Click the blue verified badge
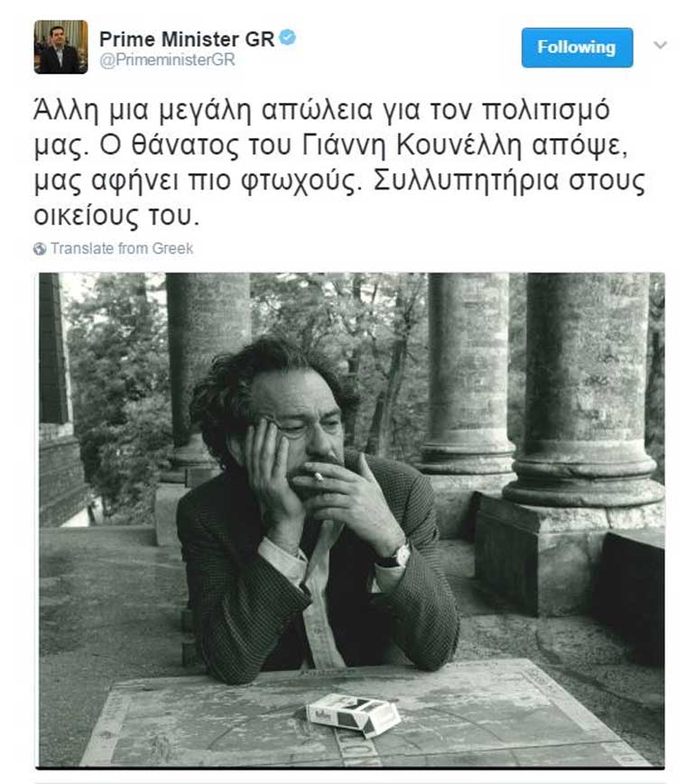The height and width of the screenshot is (784, 695). click(x=287, y=38)
